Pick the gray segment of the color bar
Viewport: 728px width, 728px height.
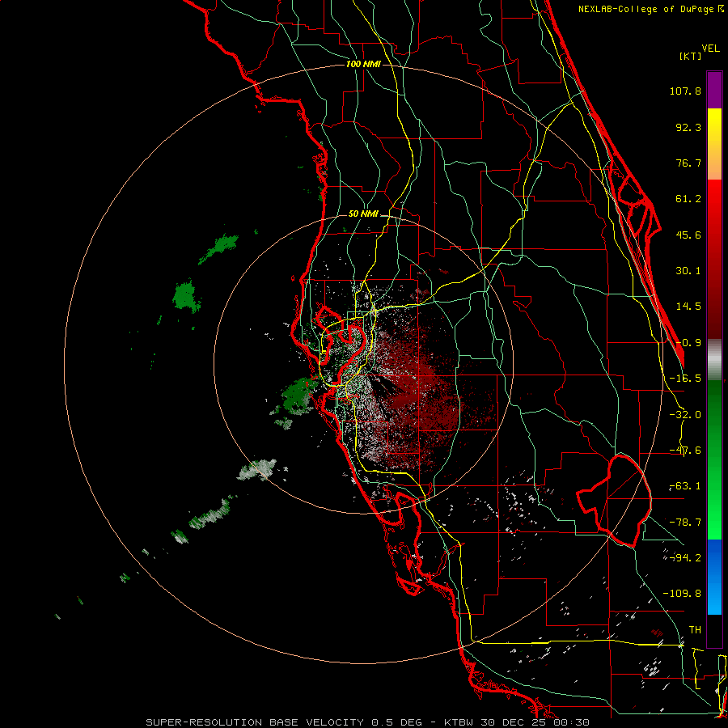[714, 360]
